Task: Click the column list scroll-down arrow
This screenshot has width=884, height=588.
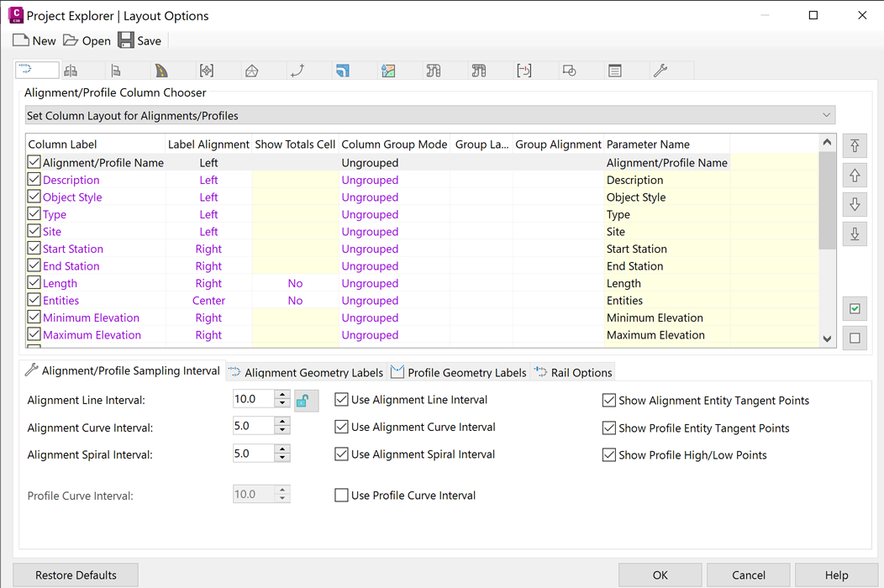Action: 827,339
